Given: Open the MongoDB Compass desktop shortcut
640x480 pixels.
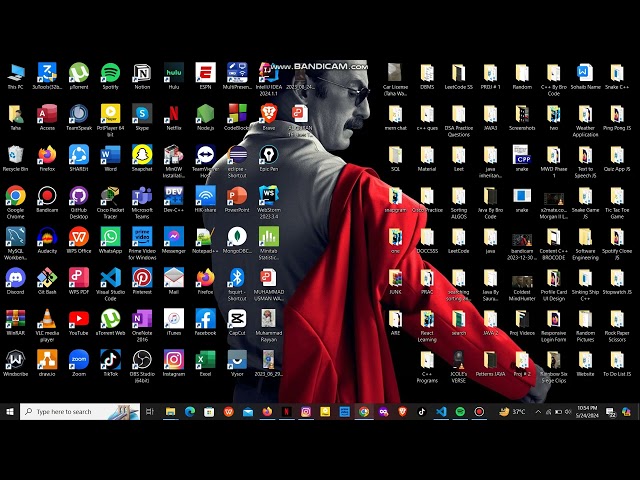Looking at the screenshot, I should [x=237, y=237].
